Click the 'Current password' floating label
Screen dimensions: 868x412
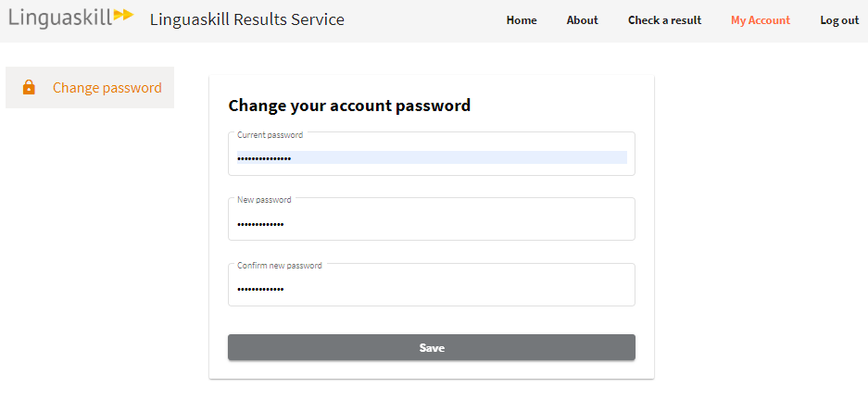tap(270, 135)
